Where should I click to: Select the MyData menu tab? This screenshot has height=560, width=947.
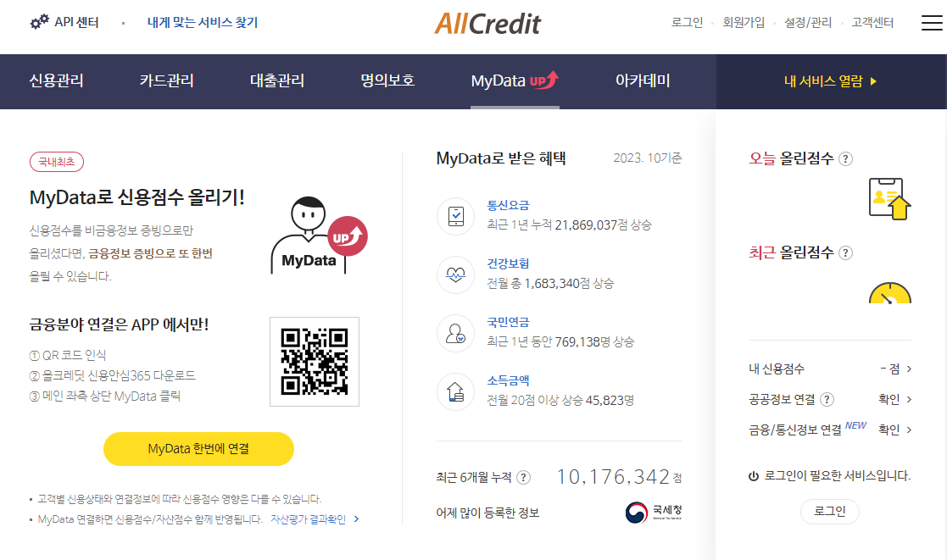tap(515, 80)
